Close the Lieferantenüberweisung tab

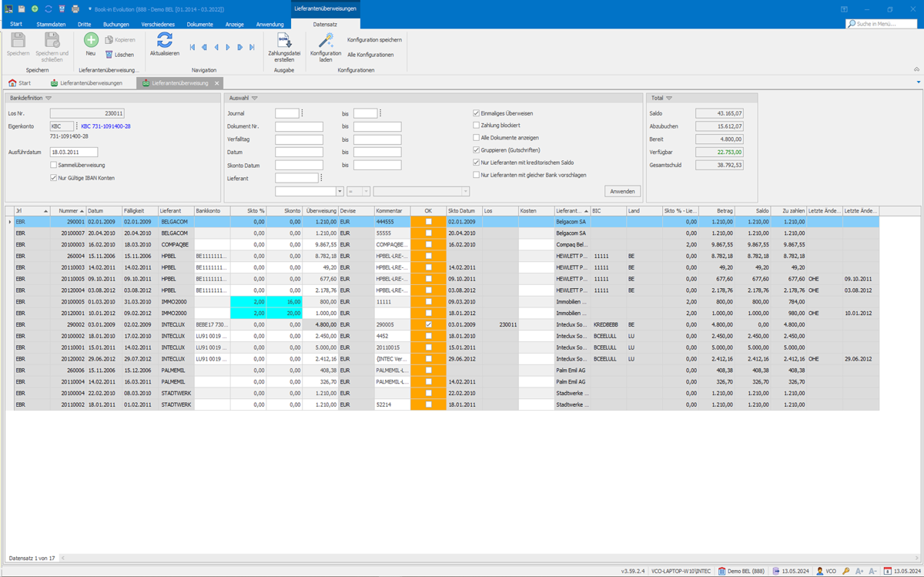pyautogui.click(x=217, y=83)
